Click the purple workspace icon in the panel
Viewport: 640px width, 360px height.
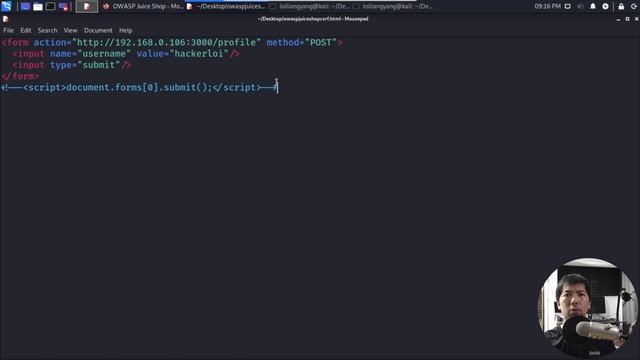[x=63, y=7]
